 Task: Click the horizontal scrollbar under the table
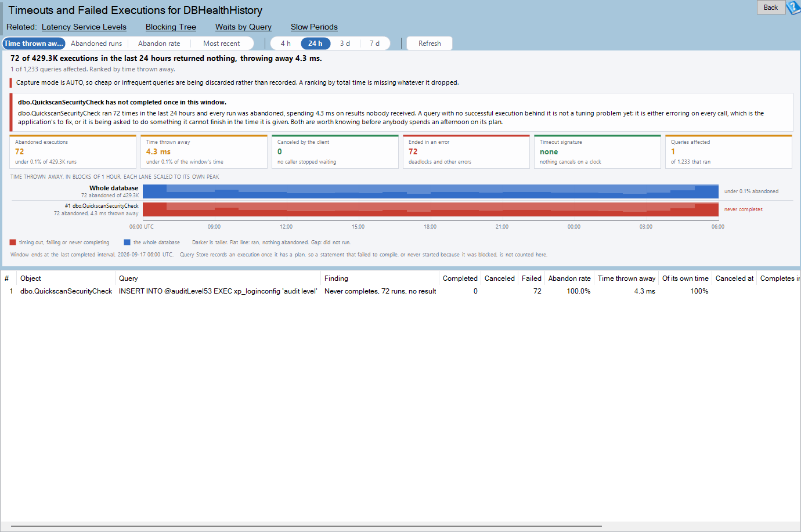(x=306, y=527)
